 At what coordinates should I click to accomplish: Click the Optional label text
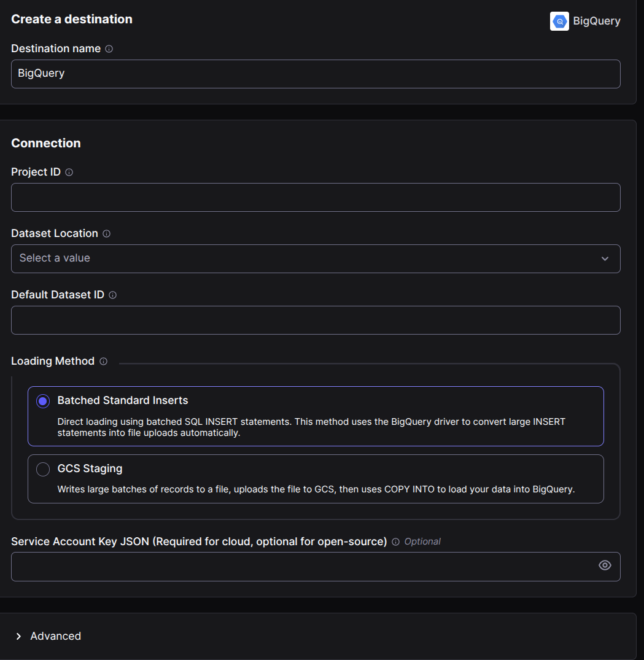422,542
